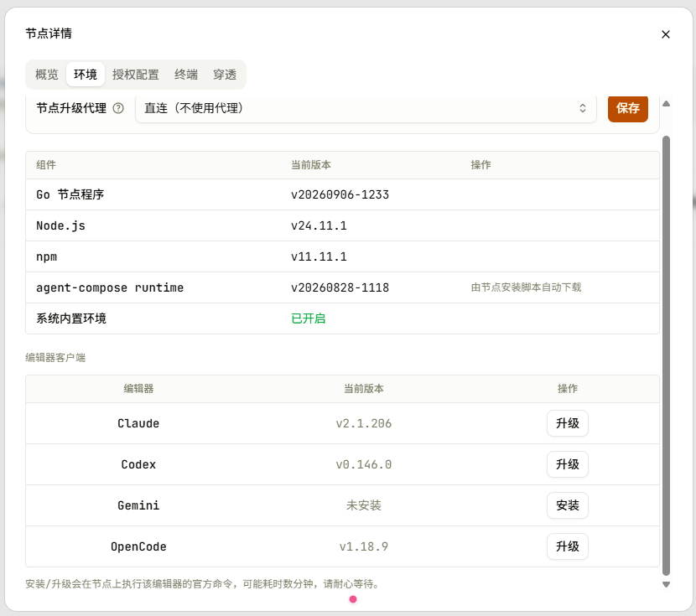Click the npm component label
The height and width of the screenshot is (616, 696).
(x=47, y=256)
